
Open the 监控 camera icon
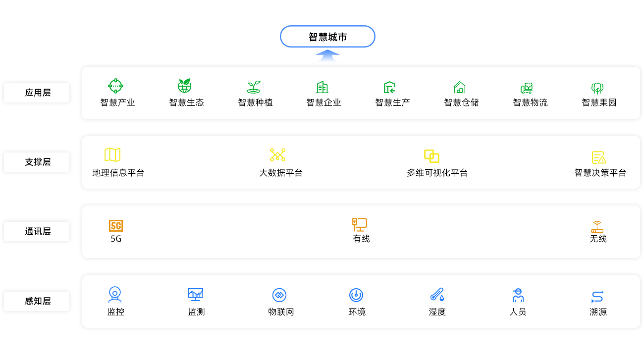pyautogui.click(x=116, y=294)
